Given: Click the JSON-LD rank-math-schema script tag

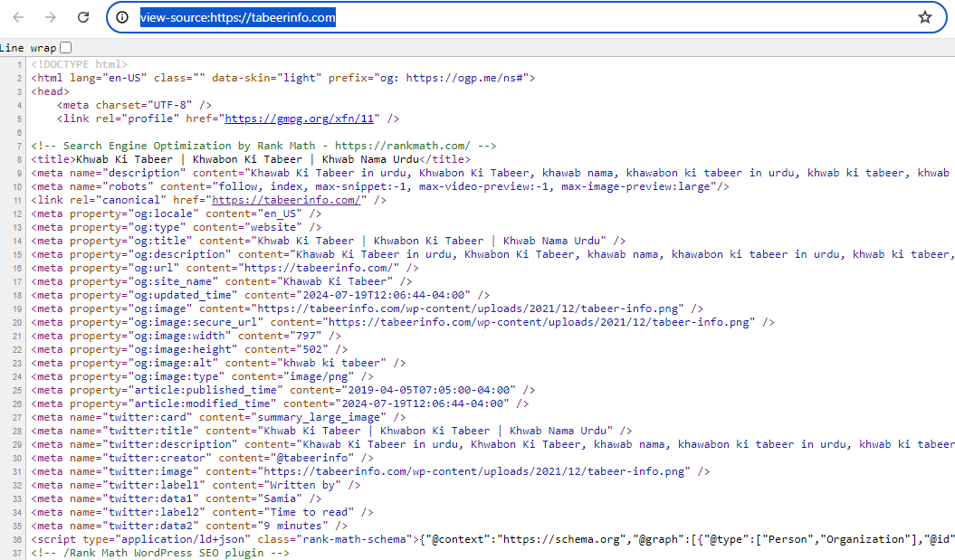Looking at the screenshot, I should (222, 539).
